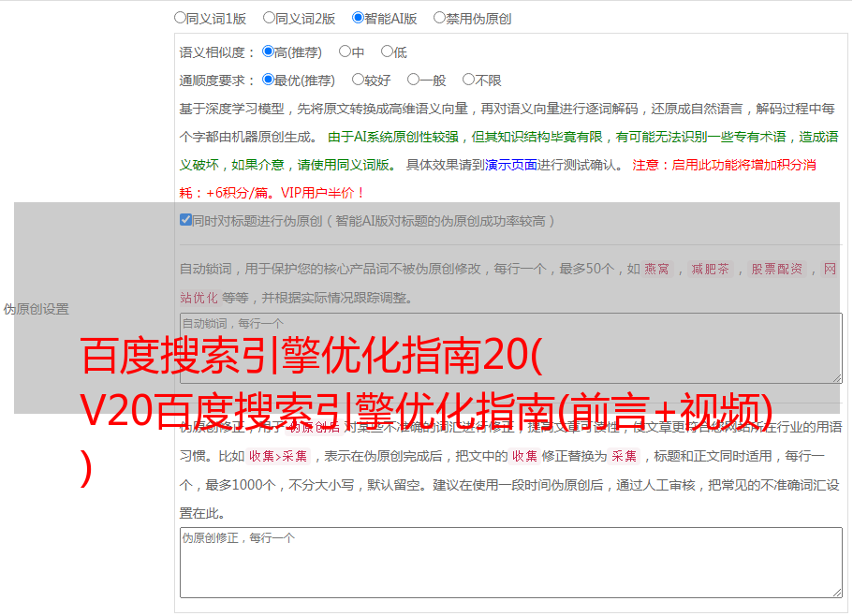Click the 语义相似度 label
853x616 pixels.
pos(217,52)
